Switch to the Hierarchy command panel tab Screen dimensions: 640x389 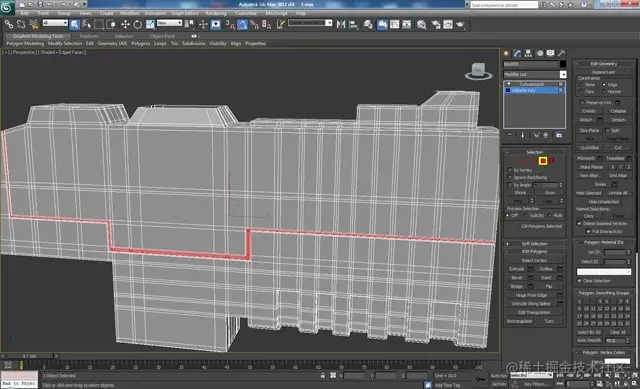pyautogui.click(x=529, y=53)
